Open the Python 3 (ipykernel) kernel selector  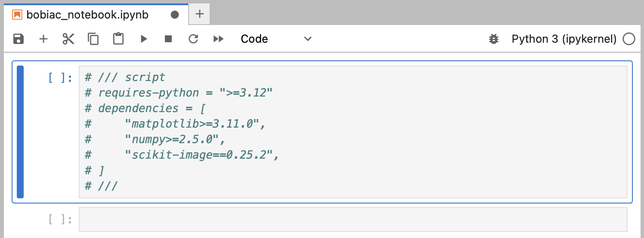pos(564,39)
